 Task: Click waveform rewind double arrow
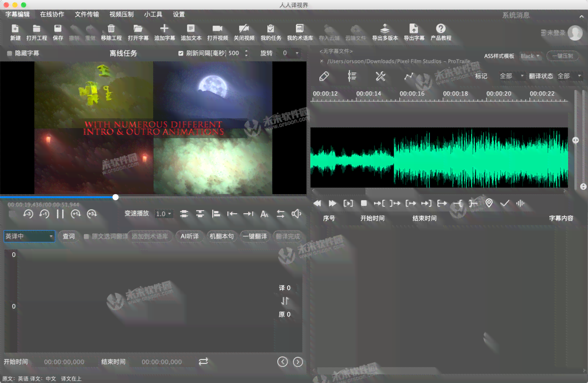click(317, 203)
